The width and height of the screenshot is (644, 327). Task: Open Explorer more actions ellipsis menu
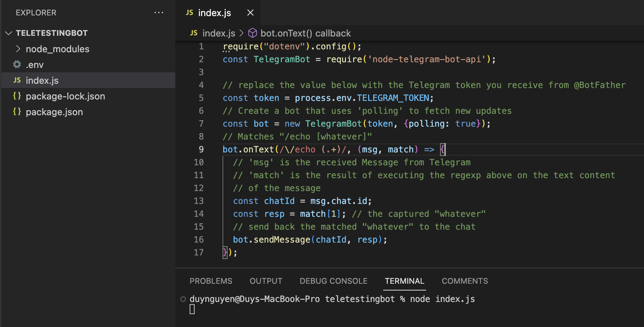[158, 13]
